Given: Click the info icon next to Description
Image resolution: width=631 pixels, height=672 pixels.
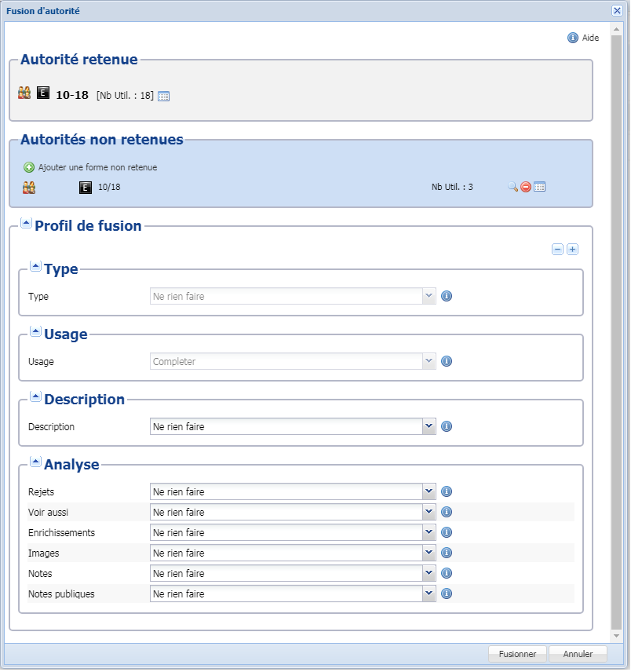Looking at the screenshot, I should [447, 426].
